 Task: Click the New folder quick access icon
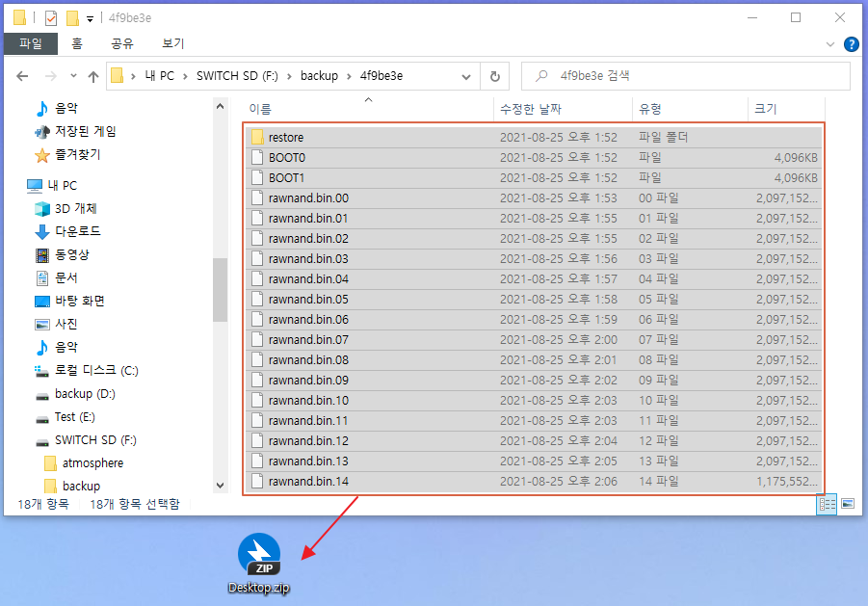coord(72,18)
